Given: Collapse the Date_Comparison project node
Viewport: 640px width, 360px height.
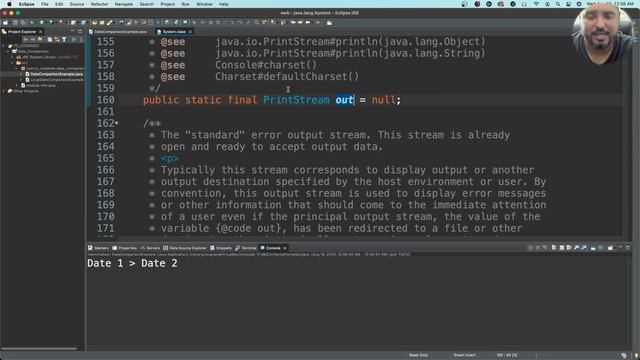Looking at the screenshot, I should pos(8,51).
